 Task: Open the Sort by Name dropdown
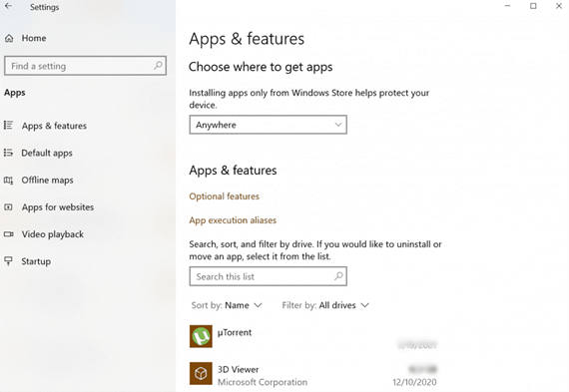(227, 305)
